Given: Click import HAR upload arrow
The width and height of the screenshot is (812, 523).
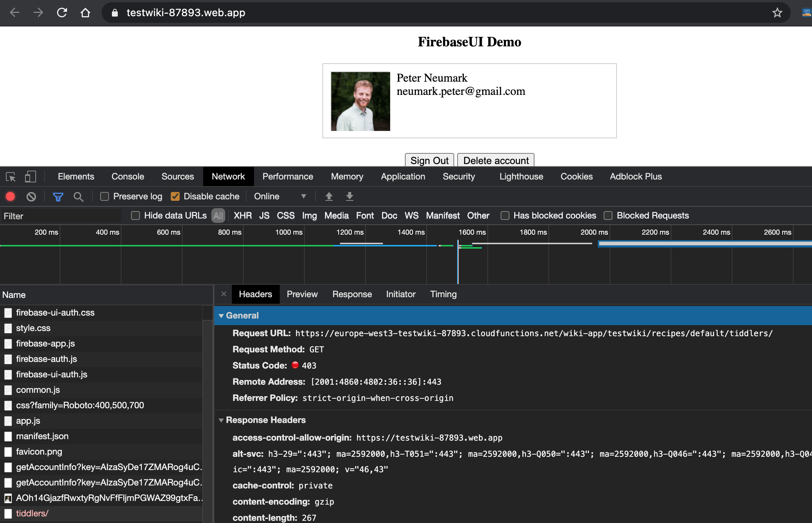Looking at the screenshot, I should [x=329, y=196].
